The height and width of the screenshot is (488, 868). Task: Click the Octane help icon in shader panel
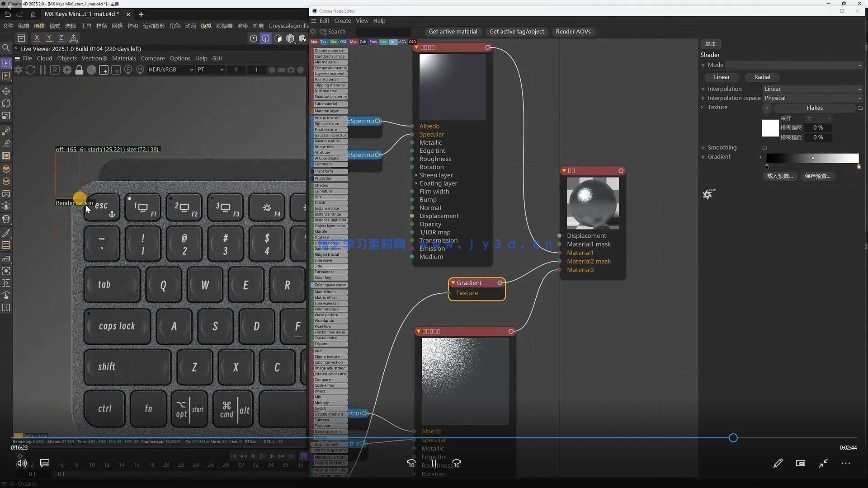point(708,194)
